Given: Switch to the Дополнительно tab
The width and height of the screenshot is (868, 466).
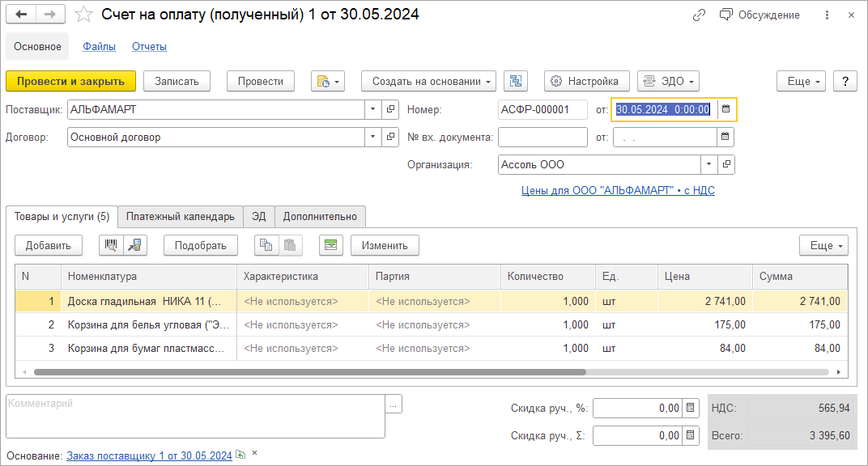Looking at the screenshot, I should [x=320, y=217].
